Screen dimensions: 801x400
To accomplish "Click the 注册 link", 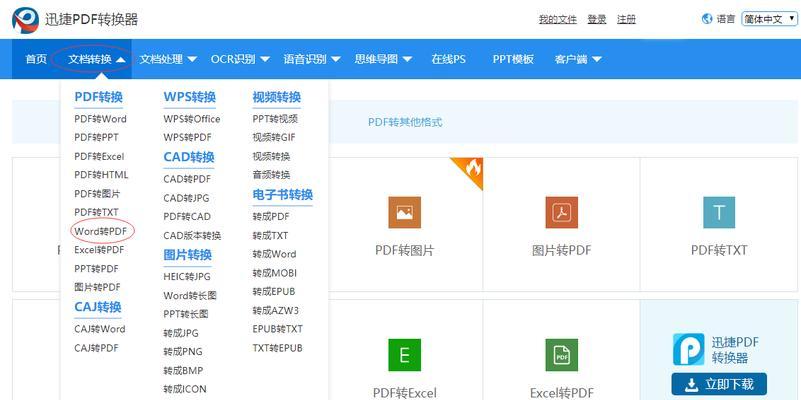I will tap(626, 19).
